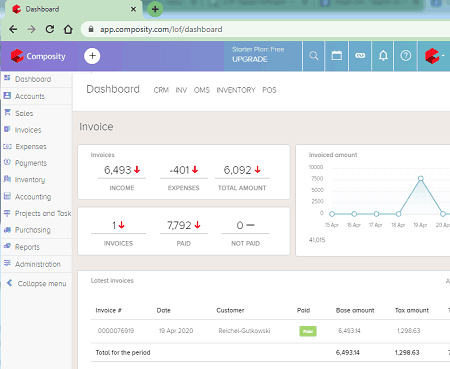Click the Collapse menu chevron arrow
Screen dimensions: 450x369
(x=10, y=283)
